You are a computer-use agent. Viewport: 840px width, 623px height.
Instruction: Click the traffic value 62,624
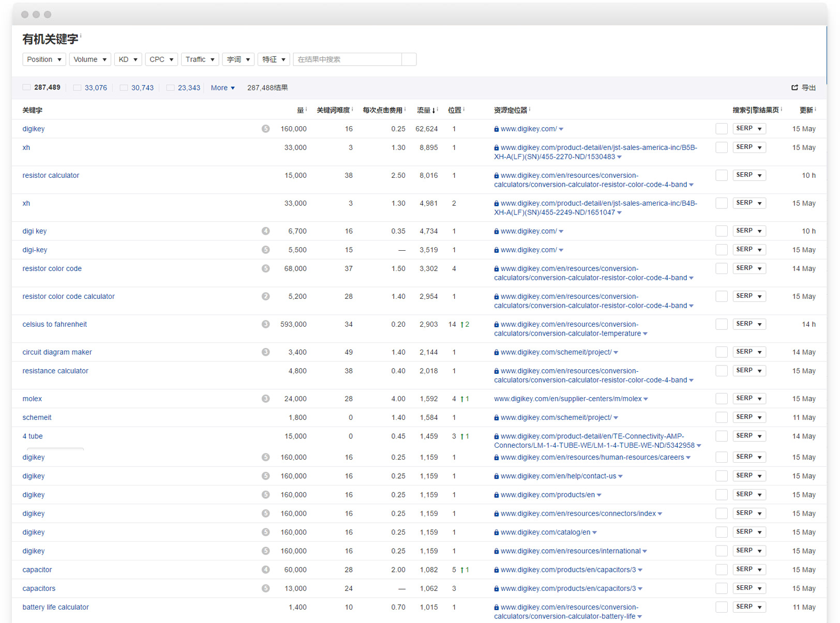pos(427,129)
